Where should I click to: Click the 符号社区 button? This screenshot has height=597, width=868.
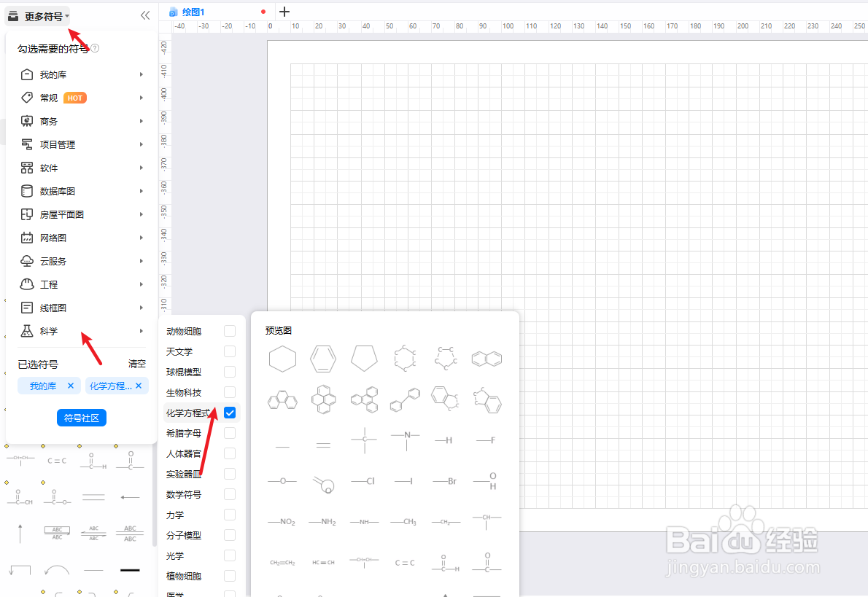click(81, 417)
